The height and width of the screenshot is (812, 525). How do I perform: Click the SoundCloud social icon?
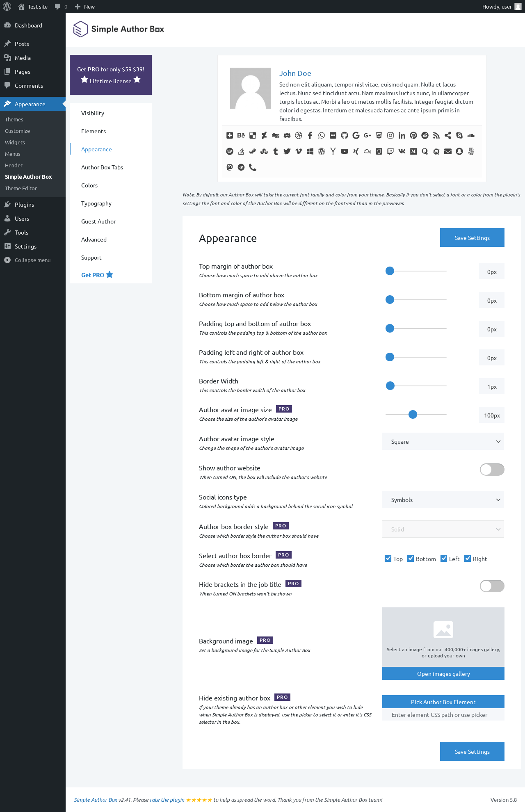click(471, 135)
